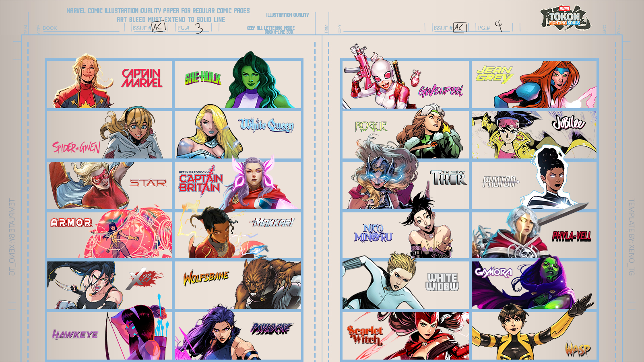Pick the Jubilee character panel
The height and width of the screenshot is (362, 644).
pos(534,135)
